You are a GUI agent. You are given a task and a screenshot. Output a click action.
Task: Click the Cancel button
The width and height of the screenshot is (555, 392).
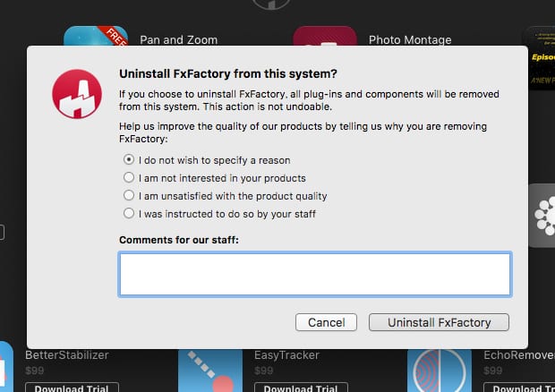pos(326,322)
